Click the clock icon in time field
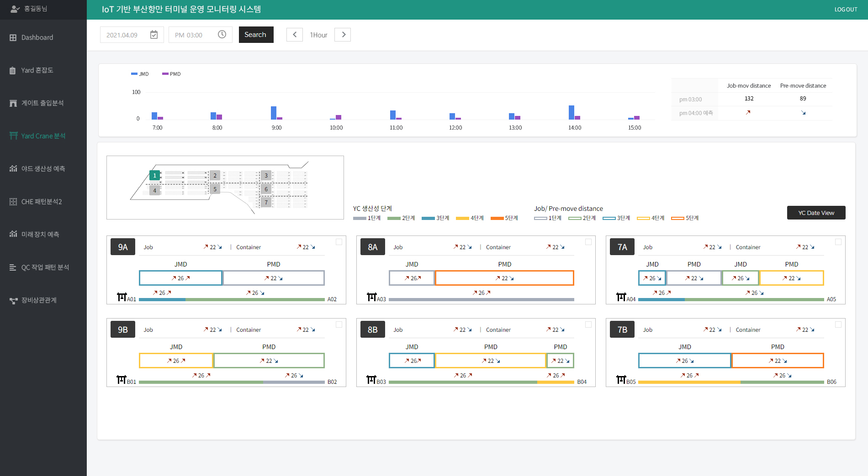868x476 pixels. (222, 35)
